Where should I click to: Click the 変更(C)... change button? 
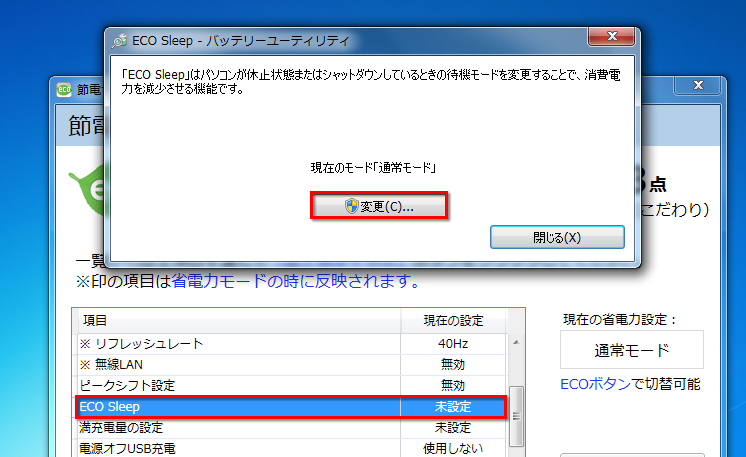[x=379, y=206]
